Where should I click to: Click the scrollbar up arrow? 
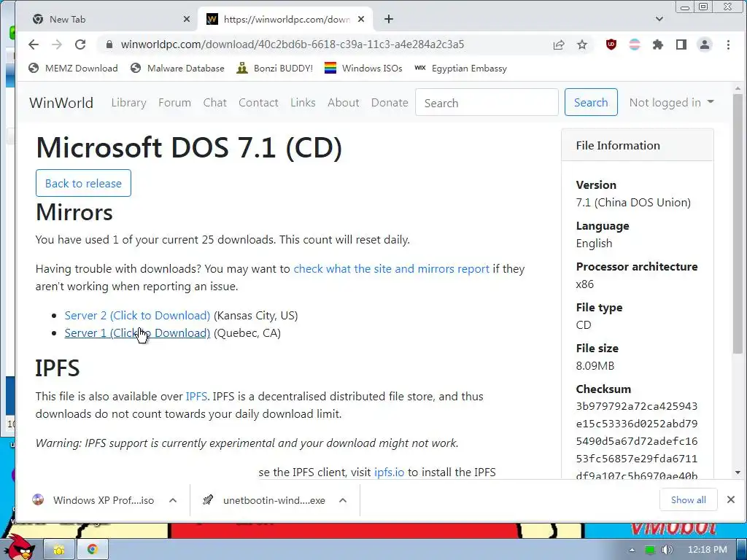point(738,88)
